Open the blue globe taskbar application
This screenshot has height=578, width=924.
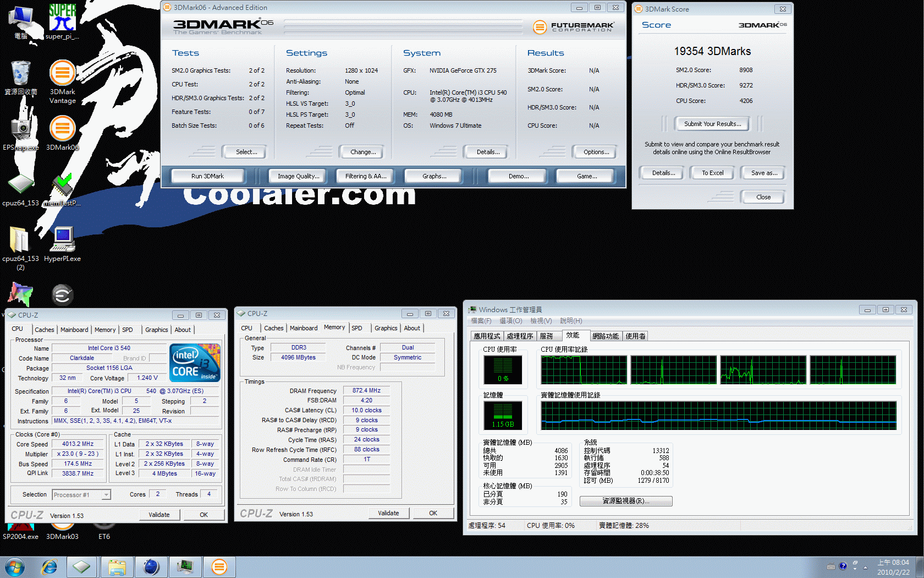(151, 567)
